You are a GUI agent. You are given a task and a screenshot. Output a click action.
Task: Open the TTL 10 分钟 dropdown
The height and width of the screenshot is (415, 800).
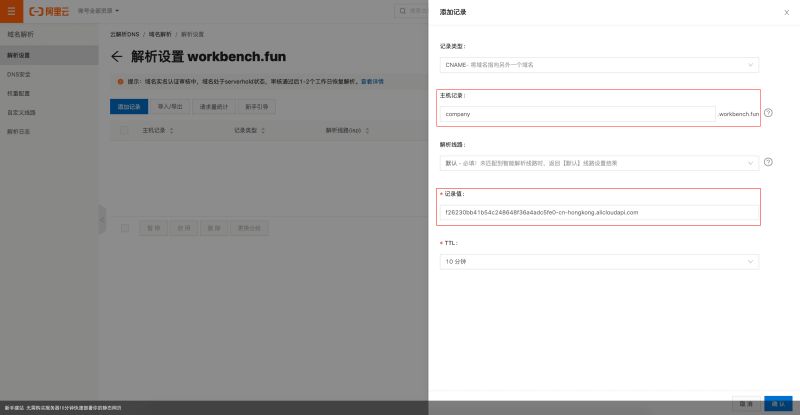click(599, 262)
